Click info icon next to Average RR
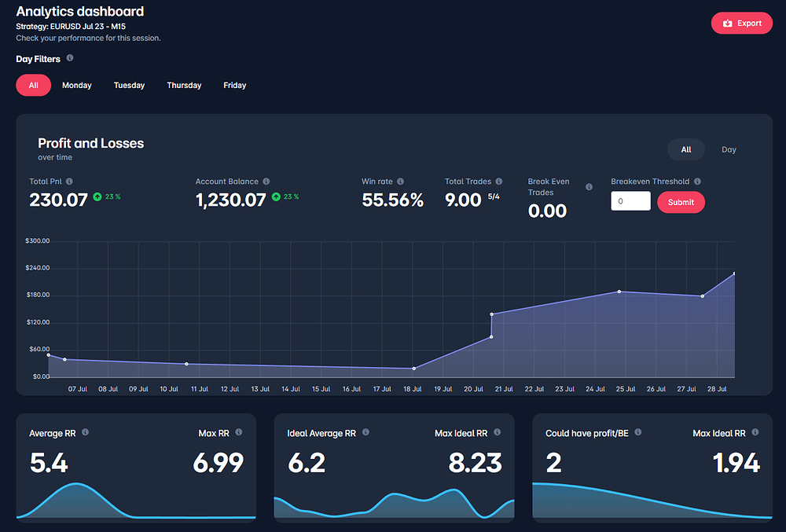Screen dimensions: 786x532 85,432
